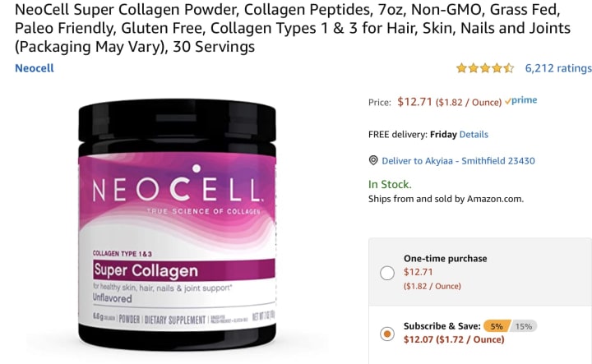Click the Subscribe & Save label
The height and width of the screenshot is (364, 592).
[442, 326]
